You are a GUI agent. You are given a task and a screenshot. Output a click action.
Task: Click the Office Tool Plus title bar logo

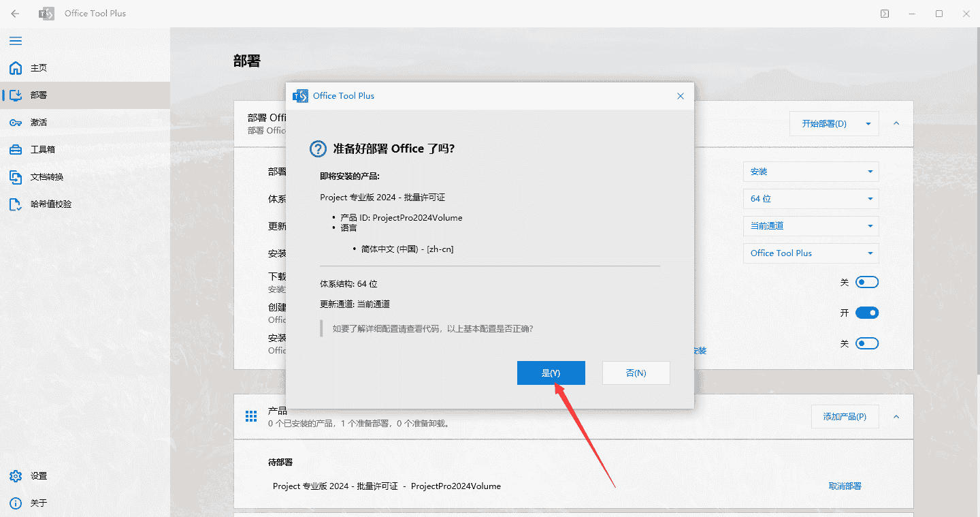[46, 14]
